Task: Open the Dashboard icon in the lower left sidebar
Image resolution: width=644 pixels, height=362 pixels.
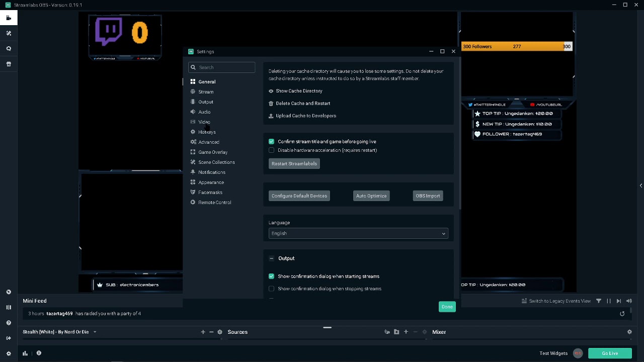Action: coord(9,292)
